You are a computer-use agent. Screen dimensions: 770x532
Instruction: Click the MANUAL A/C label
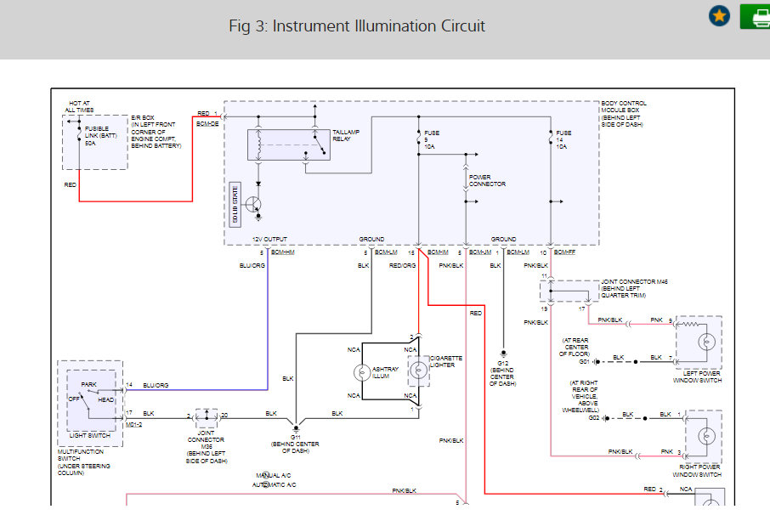click(x=274, y=475)
